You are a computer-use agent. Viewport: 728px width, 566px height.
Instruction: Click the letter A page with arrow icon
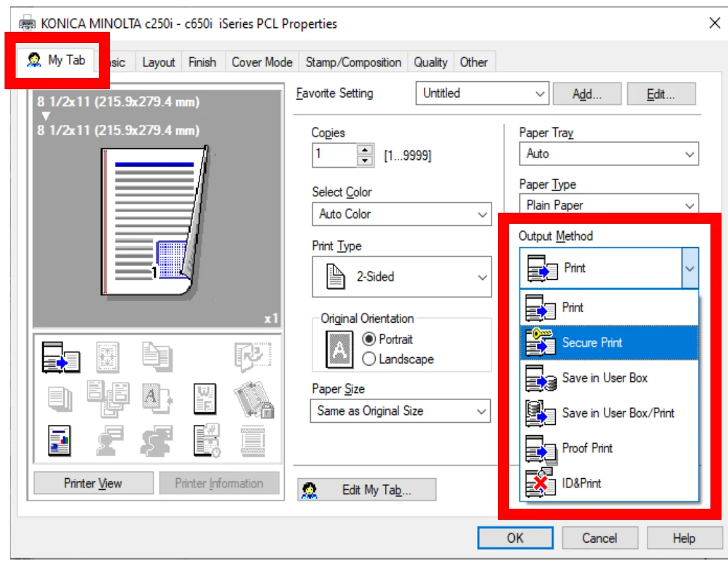[x=158, y=399]
